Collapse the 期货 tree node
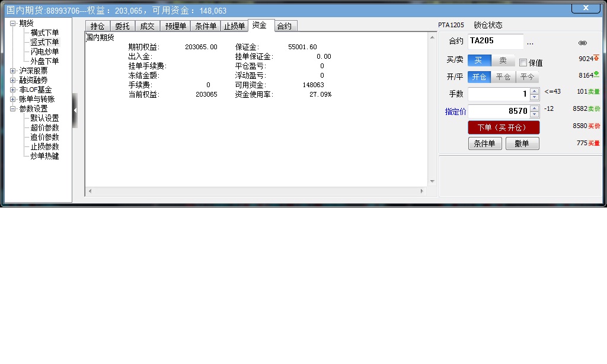The height and width of the screenshot is (364, 607). click(x=13, y=23)
